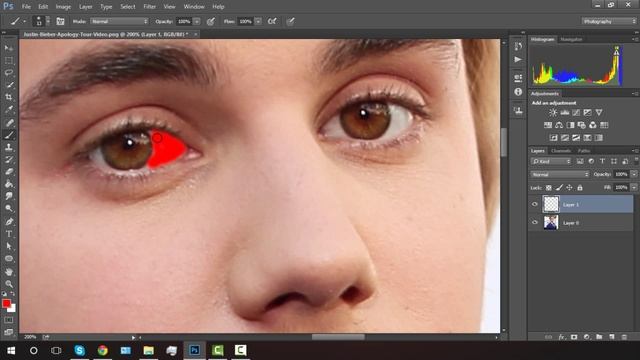Select the Brush tool in the toolbox
The image size is (640, 360).
click(x=9, y=135)
